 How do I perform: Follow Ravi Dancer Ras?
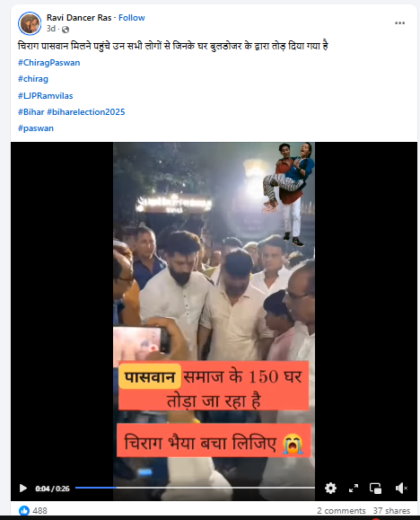point(132,18)
